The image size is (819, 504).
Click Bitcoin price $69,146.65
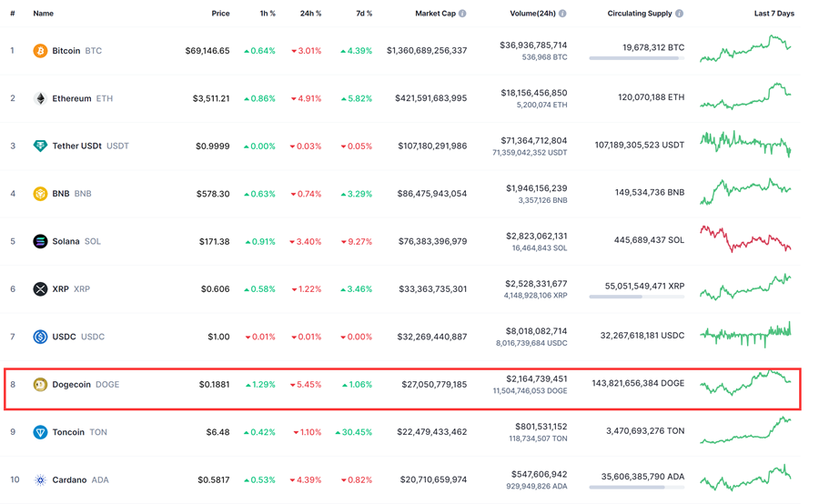coord(207,51)
